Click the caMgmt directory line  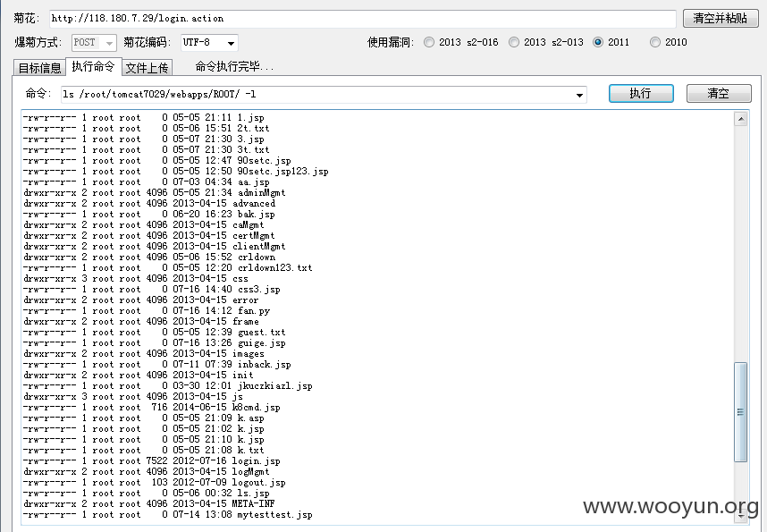point(143,225)
